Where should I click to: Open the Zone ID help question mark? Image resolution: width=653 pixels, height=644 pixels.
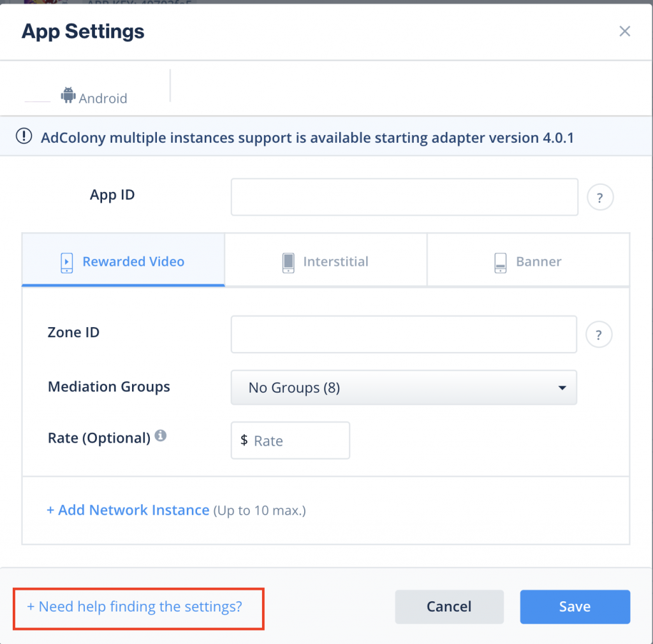[598, 335]
